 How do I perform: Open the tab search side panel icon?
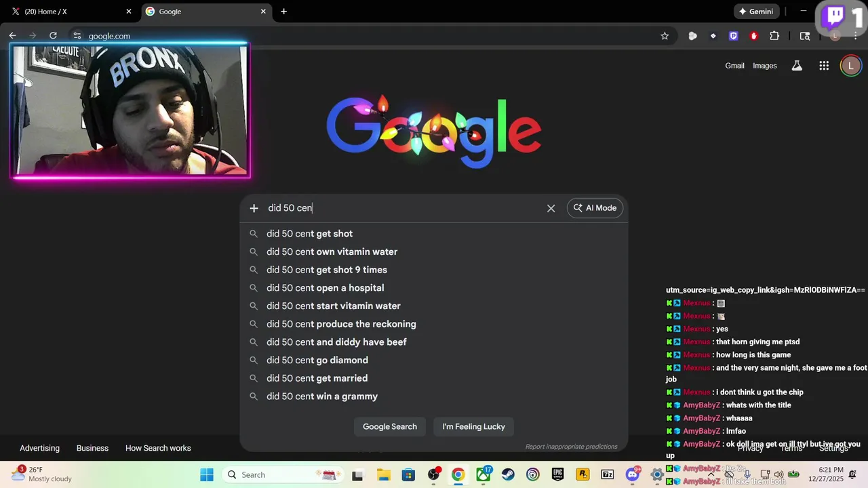[x=805, y=36]
